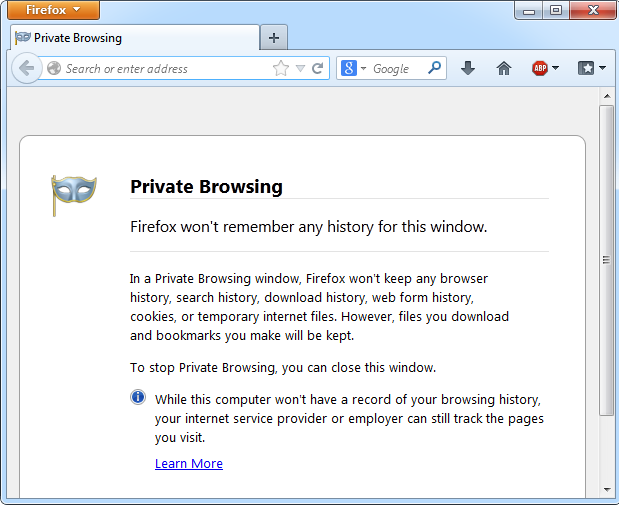Reload the current page
The width and height of the screenshot is (619, 505).
pyautogui.click(x=317, y=68)
